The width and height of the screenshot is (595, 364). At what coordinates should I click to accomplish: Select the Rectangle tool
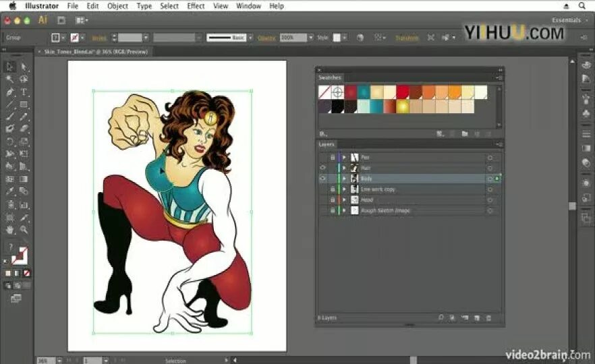tap(24, 104)
